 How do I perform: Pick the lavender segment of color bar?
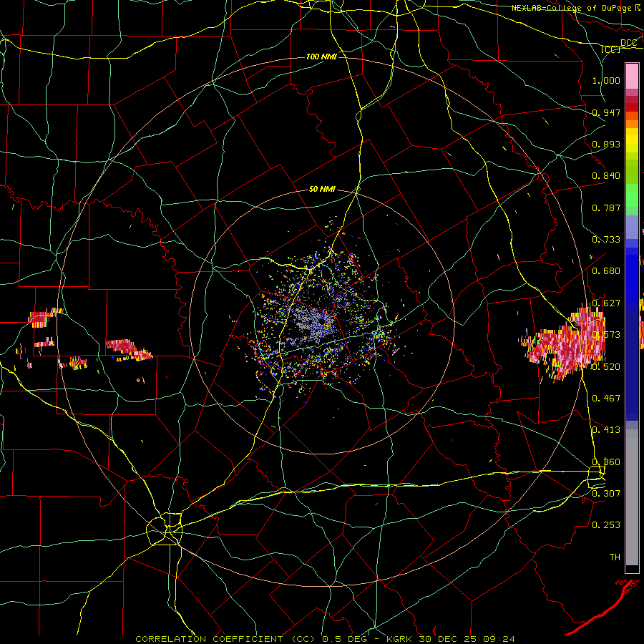coord(632,228)
